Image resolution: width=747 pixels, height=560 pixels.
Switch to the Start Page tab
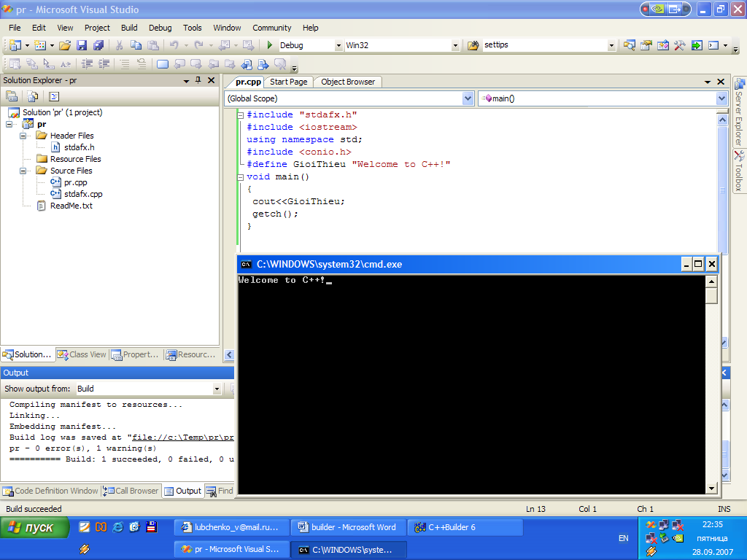pyautogui.click(x=289, y=82)
